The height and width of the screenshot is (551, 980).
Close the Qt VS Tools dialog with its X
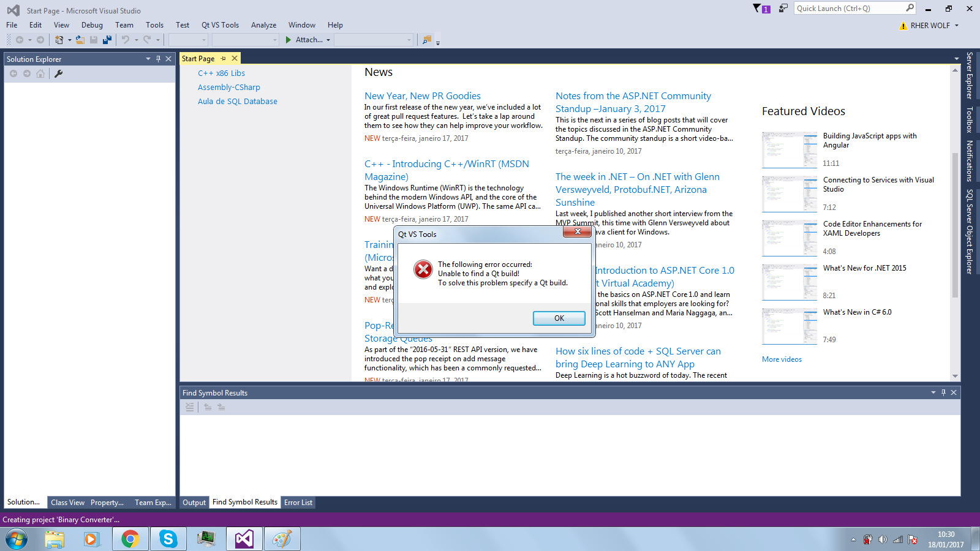coord(578,231)
